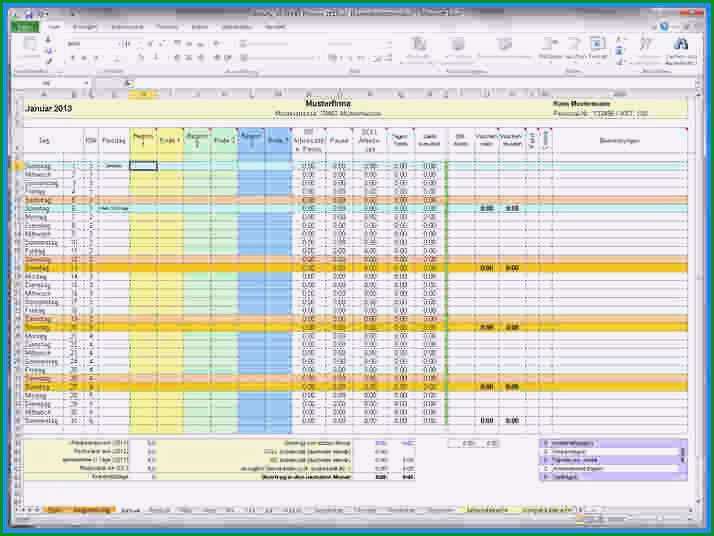Click the Save icon in quick access toolbar
Image resolution: width=714 pixels, height=536 pixels.
pyautogui.click(x=29, y=14)
